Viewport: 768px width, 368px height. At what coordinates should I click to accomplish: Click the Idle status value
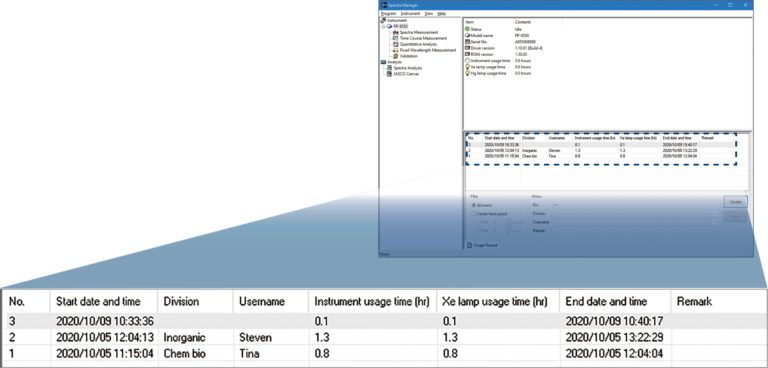(519, 29)
